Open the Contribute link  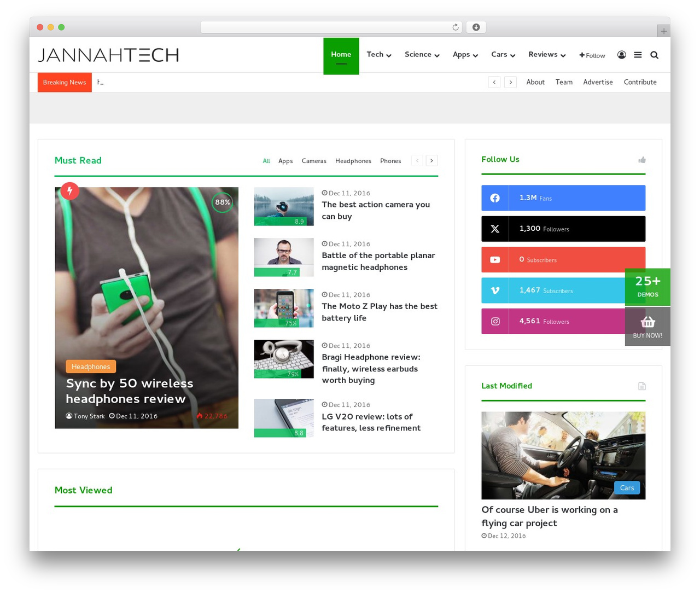tap(640, 82)
